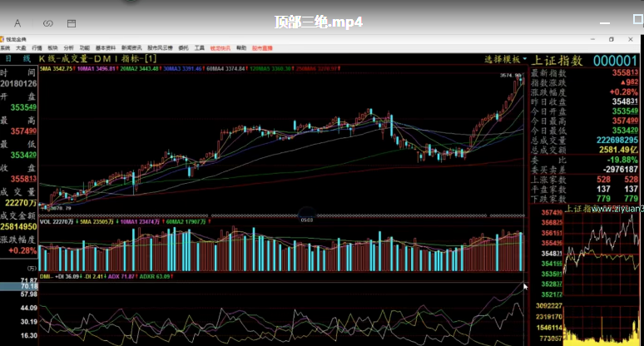Viewport: 644px width, 346px height.
Task: Click the date value 20180126
Action: coord(18,84)
